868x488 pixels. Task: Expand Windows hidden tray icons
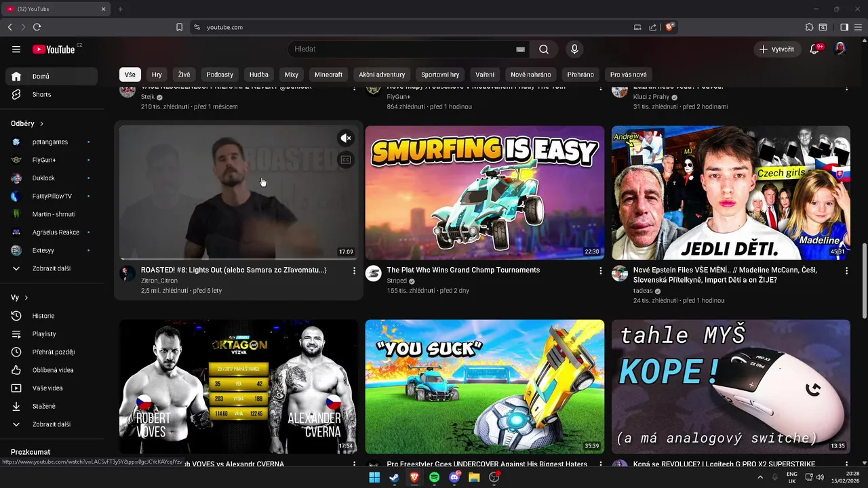(x=760, y=478)
